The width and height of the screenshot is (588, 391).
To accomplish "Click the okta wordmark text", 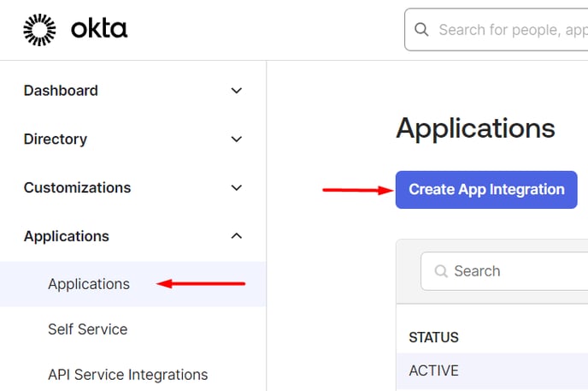I will pos(99,29).
